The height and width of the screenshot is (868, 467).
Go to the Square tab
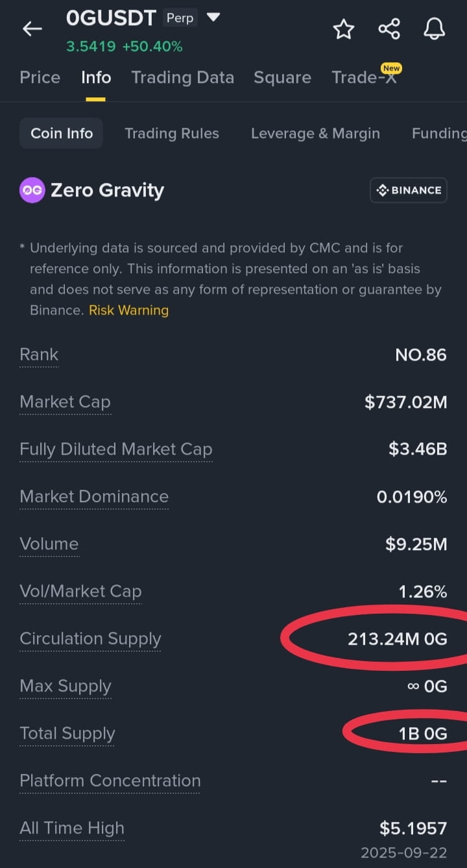282,77
